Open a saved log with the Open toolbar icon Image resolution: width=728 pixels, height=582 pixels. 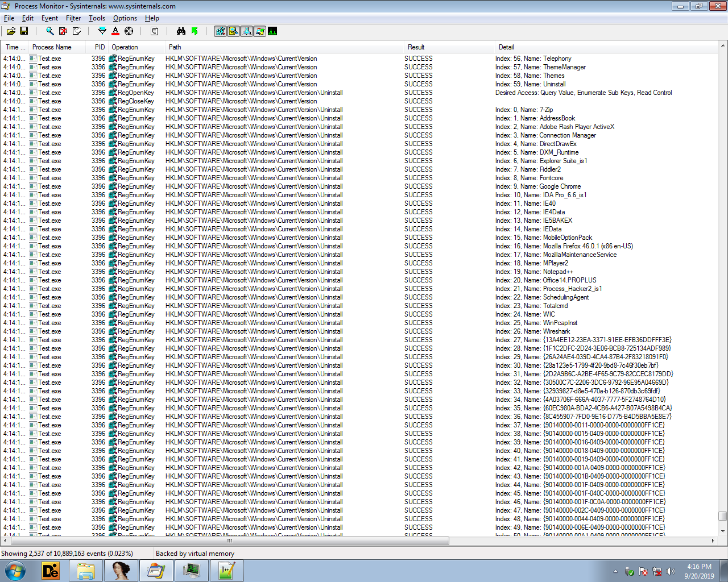[11, 31]
